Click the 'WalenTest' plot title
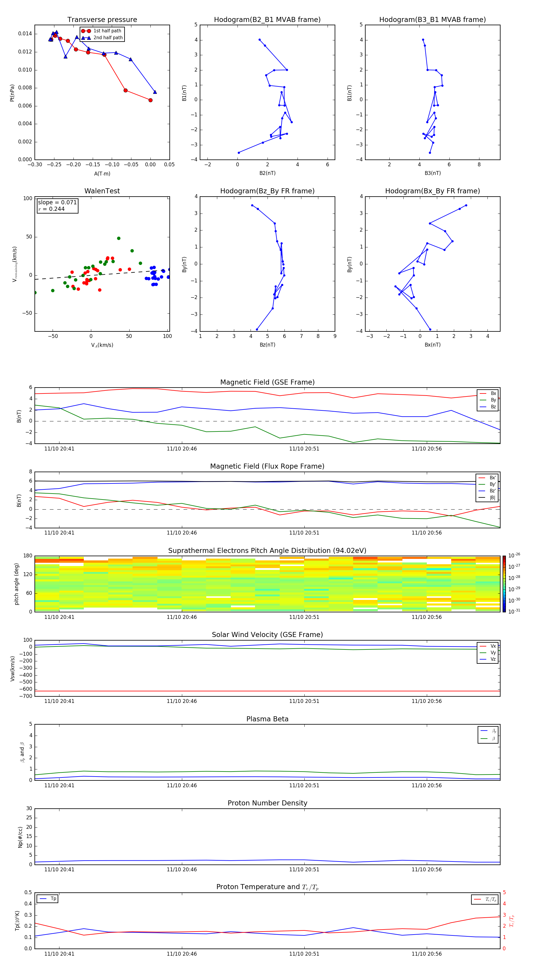Image resolution: width=535 pixels, height=980 pixels. (102, 191)
